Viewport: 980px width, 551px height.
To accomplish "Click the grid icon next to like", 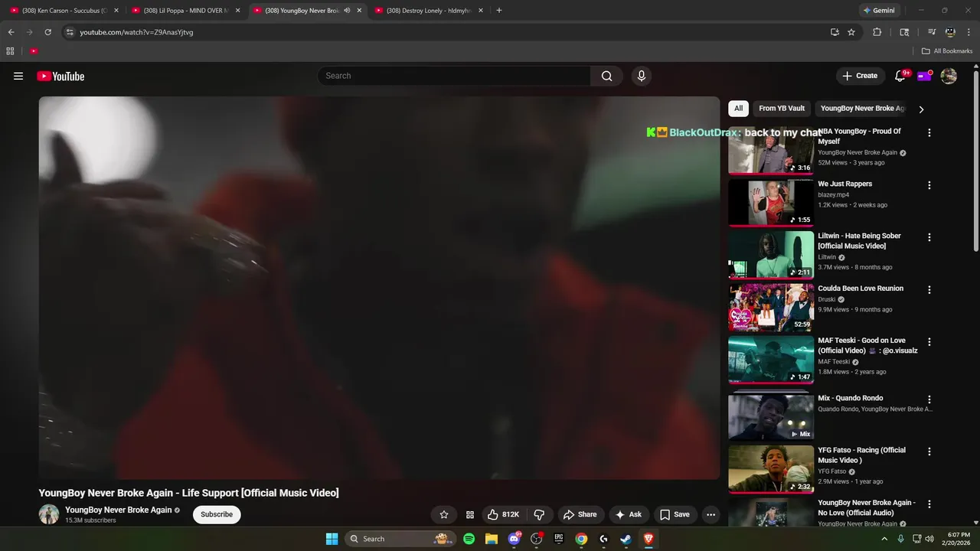I will tap(470, 514).
